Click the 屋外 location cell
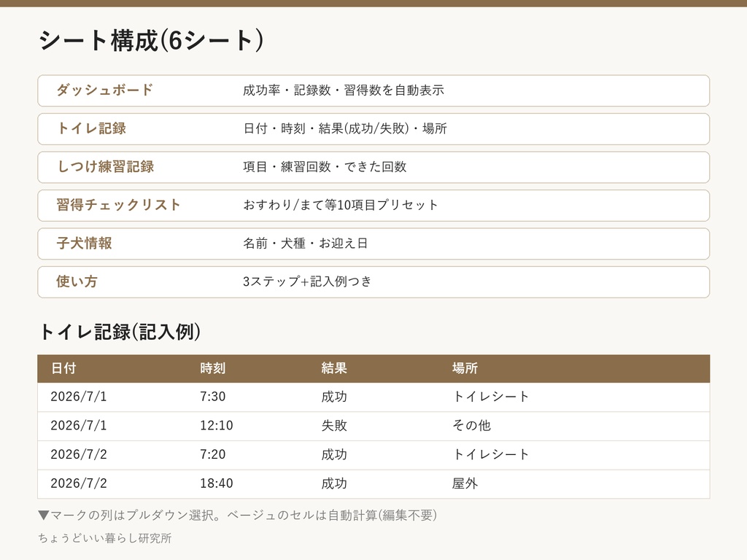Image resolution: width=747 pixels, height=560 pixels. (x=465, y=484)
